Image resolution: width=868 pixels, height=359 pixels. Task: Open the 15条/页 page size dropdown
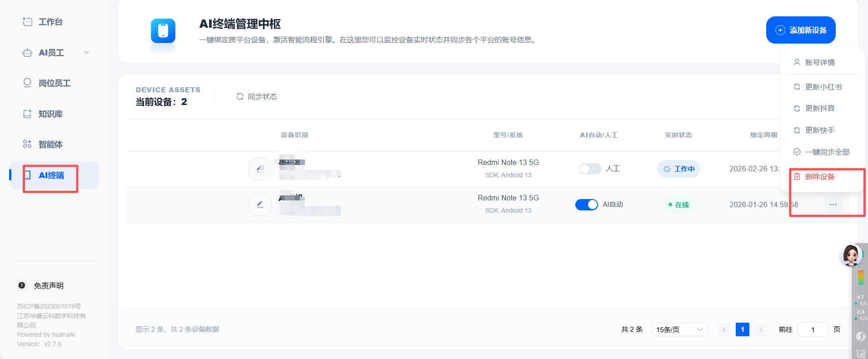679,329
